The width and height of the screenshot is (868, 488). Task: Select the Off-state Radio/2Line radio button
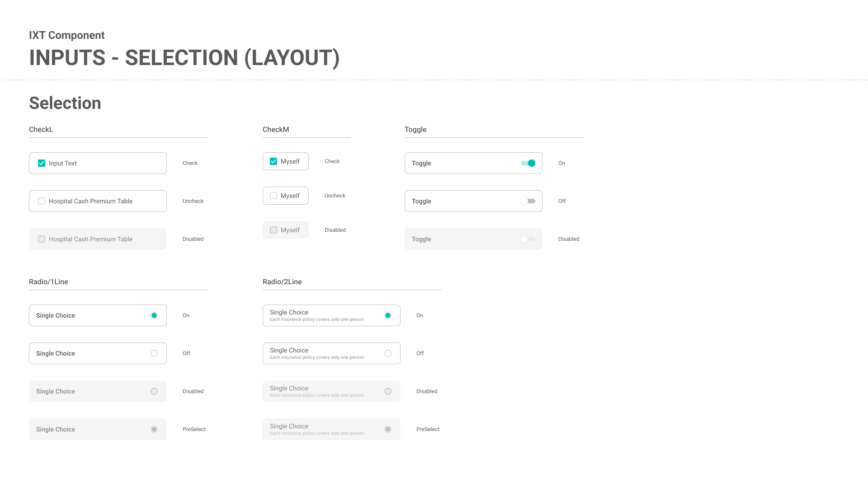(388, 353)
